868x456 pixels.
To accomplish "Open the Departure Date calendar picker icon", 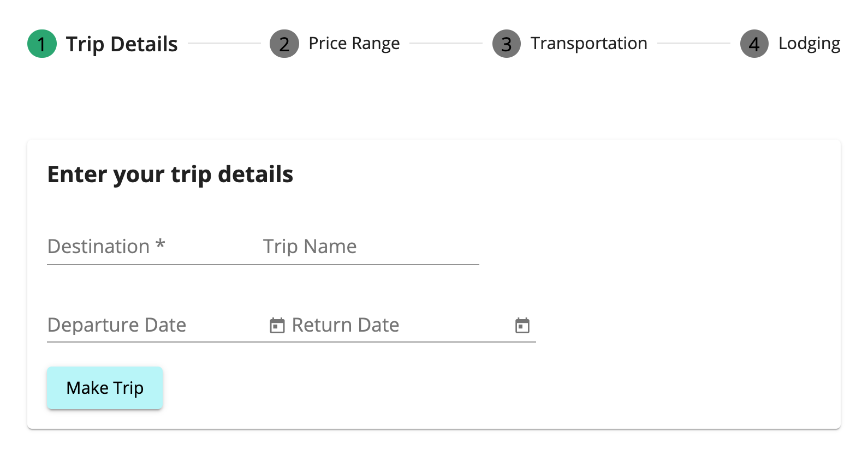I will (277, 326).
